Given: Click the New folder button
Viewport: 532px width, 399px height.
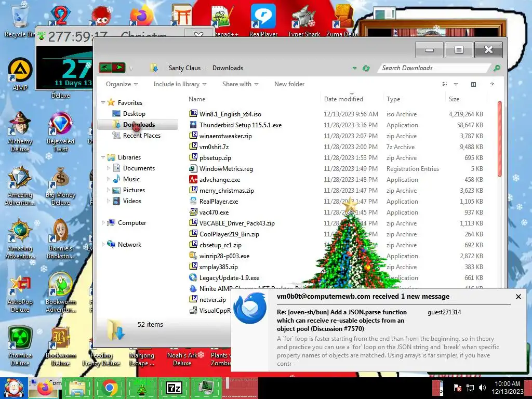Looking at the screenshot, I should click(x=289, y=84).
